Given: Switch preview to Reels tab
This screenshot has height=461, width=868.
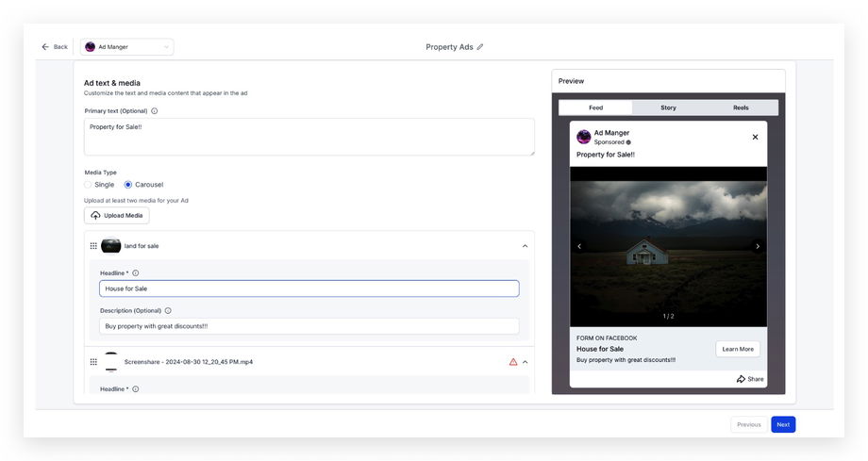Looking at the screenshot, I should point(741,107).
